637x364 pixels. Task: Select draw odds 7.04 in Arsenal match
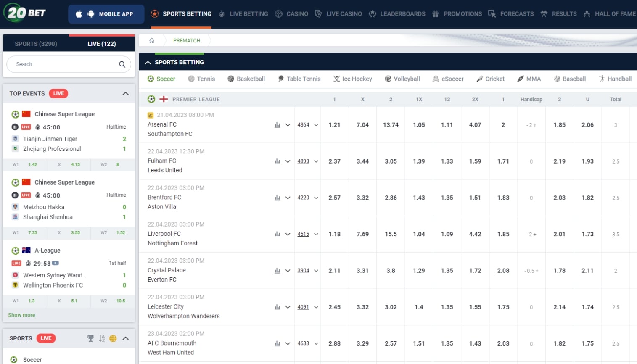(363, 125)
